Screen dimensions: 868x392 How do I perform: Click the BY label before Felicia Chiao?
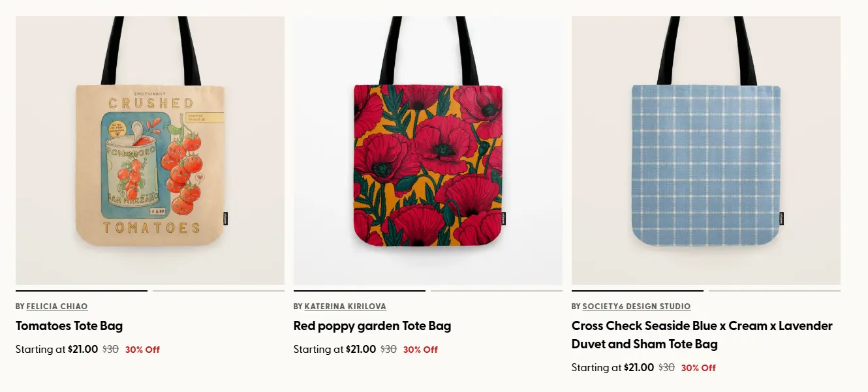(x=18, y=306)
